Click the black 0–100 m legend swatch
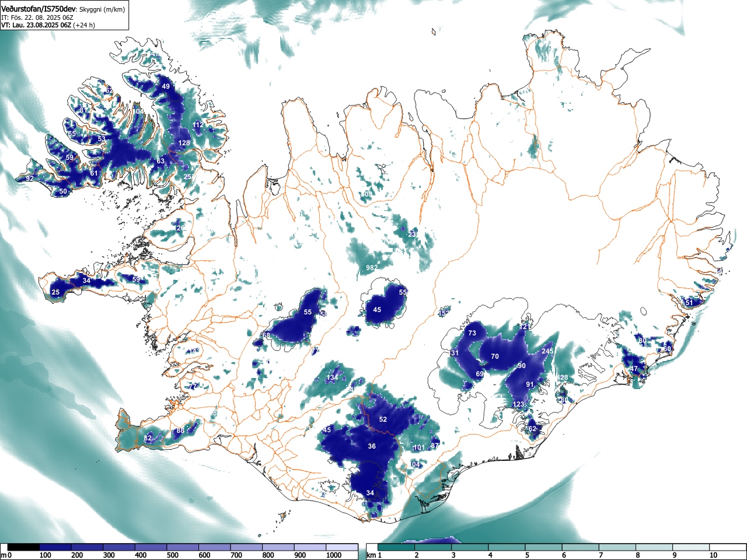The height and width of the screenshot is (560, 747). coord(23,547)
